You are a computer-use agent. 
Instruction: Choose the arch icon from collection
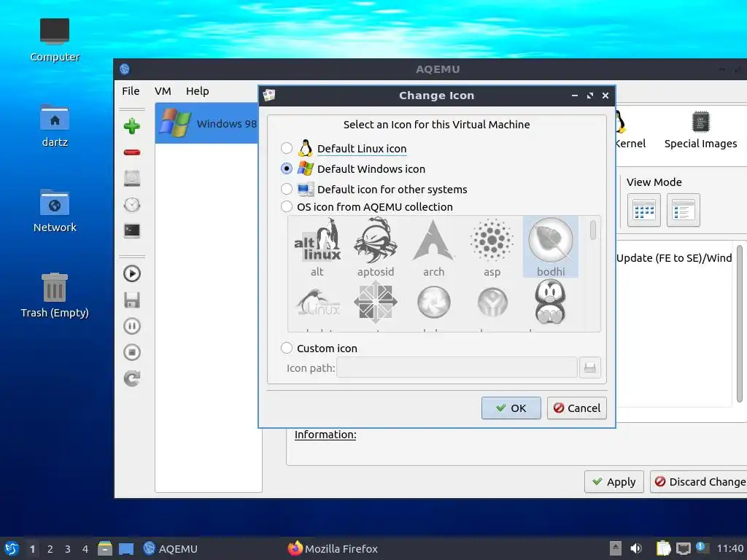click(x=433, y=247)
